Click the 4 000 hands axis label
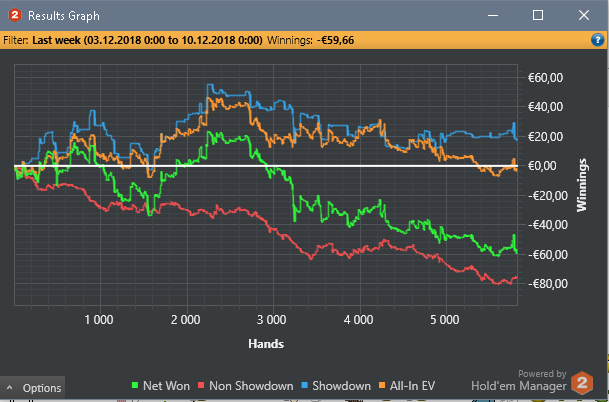This screenshot has height=402, width=609. pos(358,320)
